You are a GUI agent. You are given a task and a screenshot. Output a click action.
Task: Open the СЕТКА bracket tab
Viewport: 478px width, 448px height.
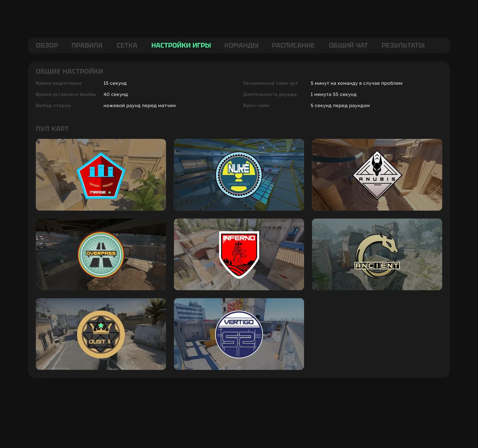(x=127, y=45)
